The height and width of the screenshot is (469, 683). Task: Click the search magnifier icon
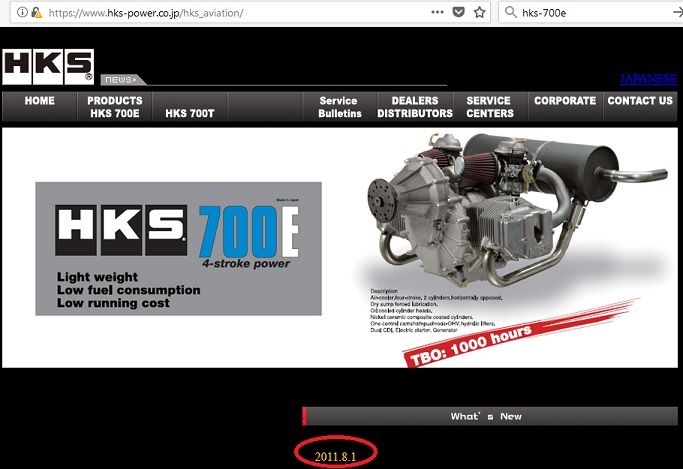coord(511,13)
